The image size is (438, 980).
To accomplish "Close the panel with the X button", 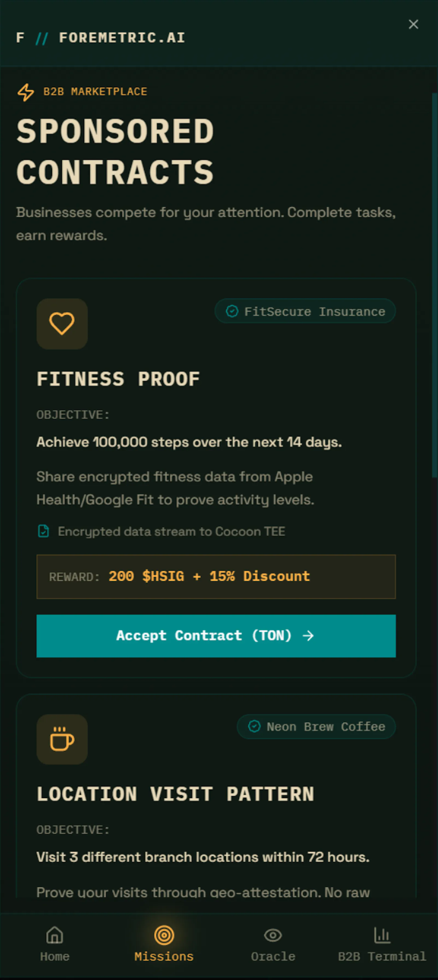I will (x=413, y=24).
